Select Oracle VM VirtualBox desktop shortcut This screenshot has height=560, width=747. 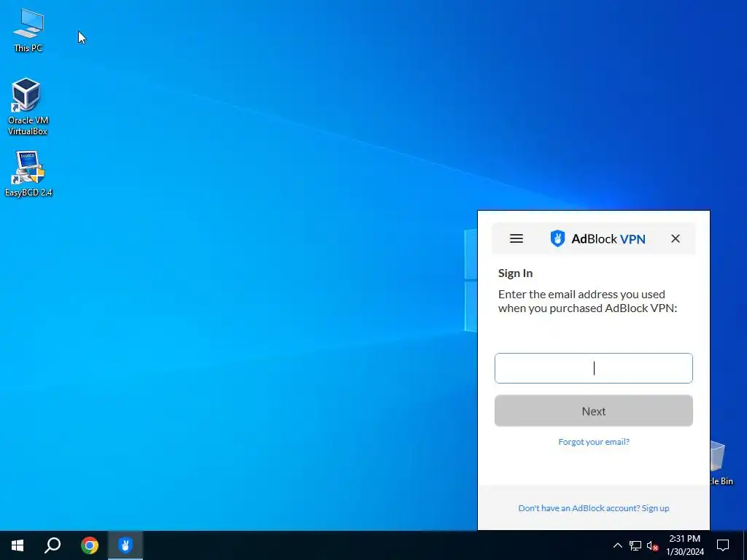27,106
